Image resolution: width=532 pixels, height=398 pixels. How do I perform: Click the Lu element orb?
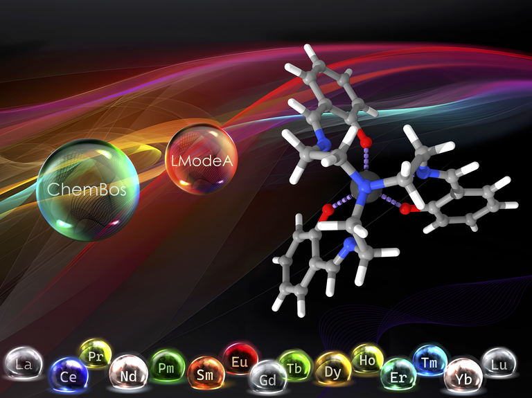(x=498, y=363)
